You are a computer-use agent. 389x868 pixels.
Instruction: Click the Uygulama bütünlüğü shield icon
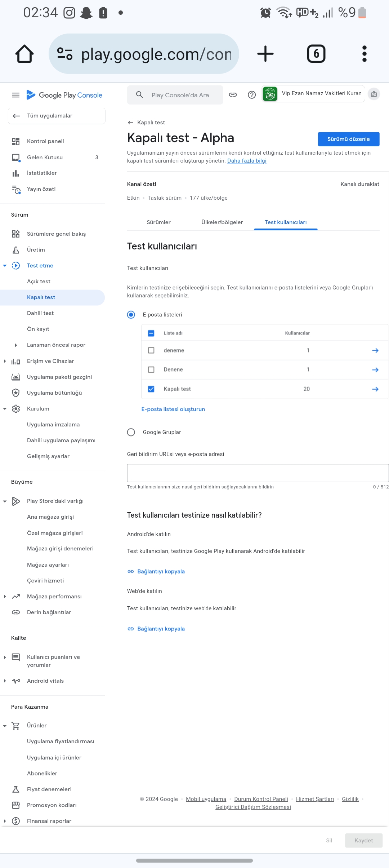[16, 393]
